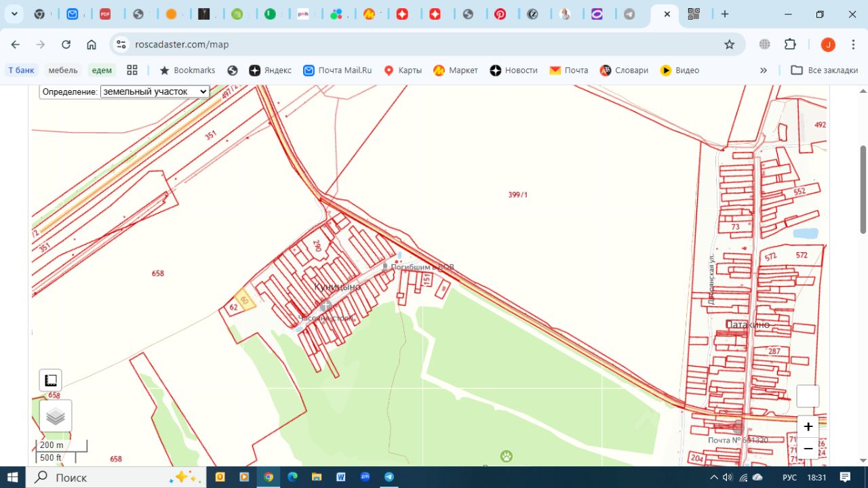The width and height of the screenshot is (868, 488).
Task: Open the browser home page
Action: pyautogui.click(x=92, y=44)
